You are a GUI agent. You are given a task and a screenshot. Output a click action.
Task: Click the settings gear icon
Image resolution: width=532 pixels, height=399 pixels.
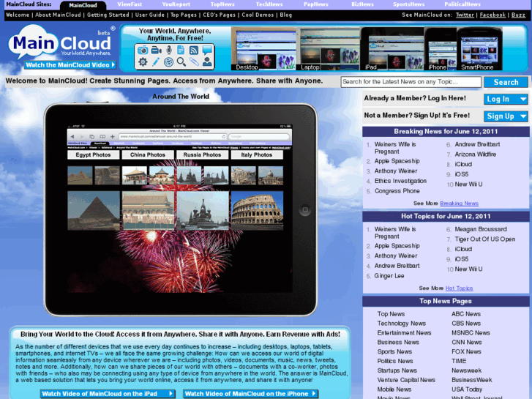[143, 62]
